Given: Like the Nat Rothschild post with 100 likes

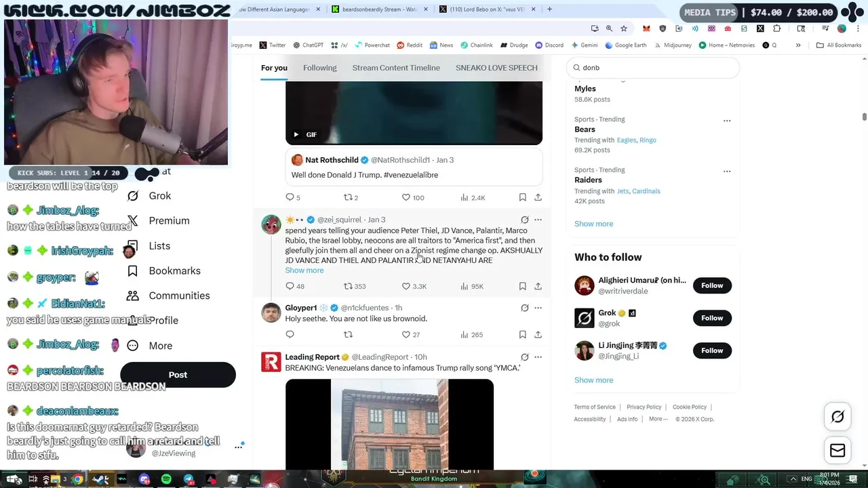Looking at the screenshot, I should point(412,197).
